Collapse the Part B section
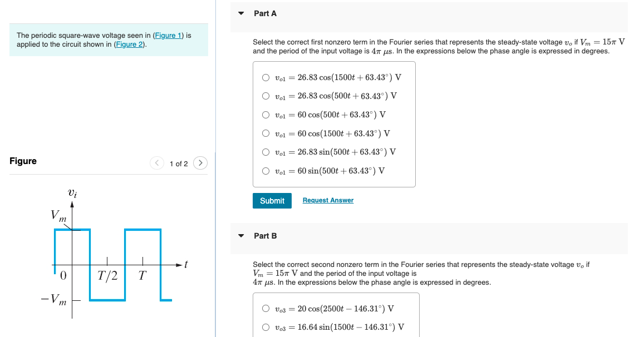This screenshot has width=644, height=337. click(x=241, y=236)
